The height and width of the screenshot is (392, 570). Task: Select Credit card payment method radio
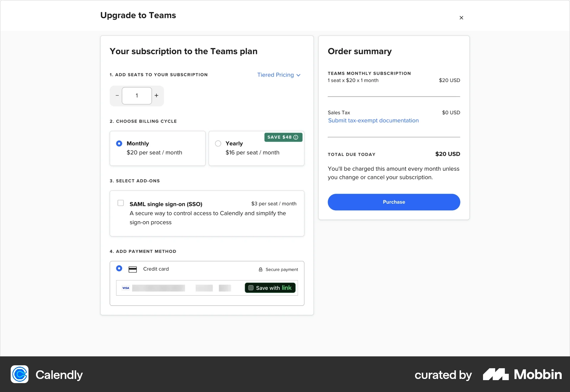click(x=119, y=268)
